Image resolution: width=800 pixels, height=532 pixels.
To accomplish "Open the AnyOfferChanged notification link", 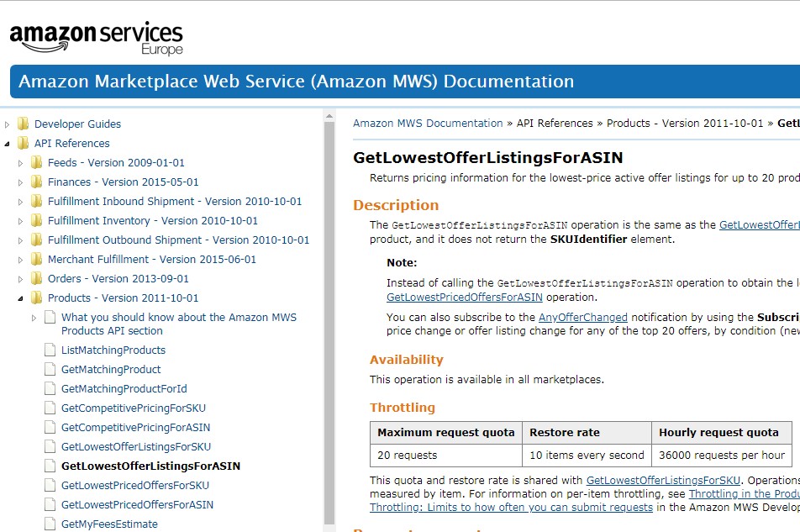I will click(x=583, y=318).
